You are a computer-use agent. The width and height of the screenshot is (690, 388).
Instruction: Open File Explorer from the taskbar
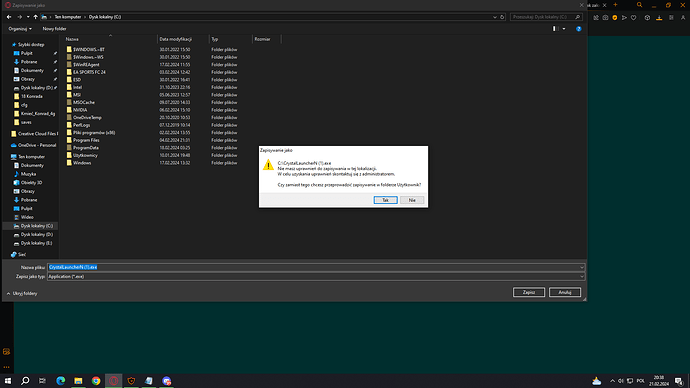[78, 381]
